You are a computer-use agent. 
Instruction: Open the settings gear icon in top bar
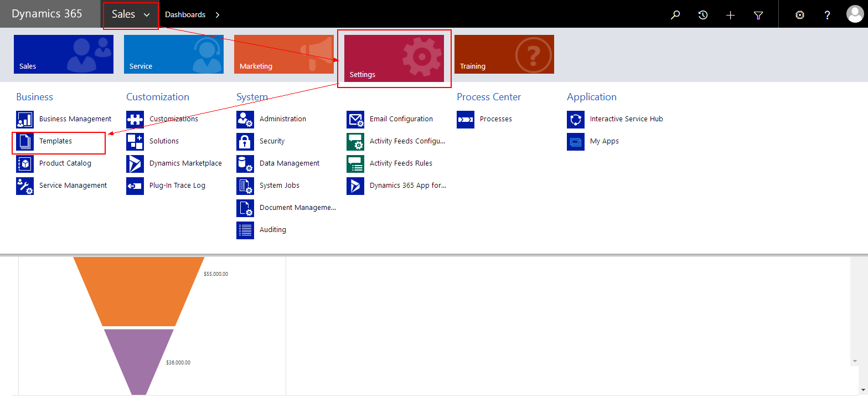(799, 15)
